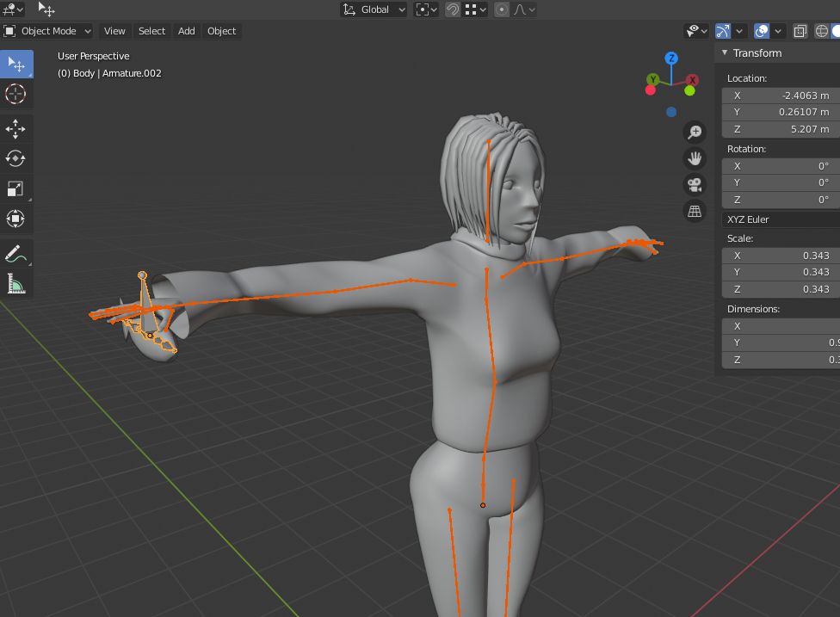Open the Object Mode dropdown

48,31
